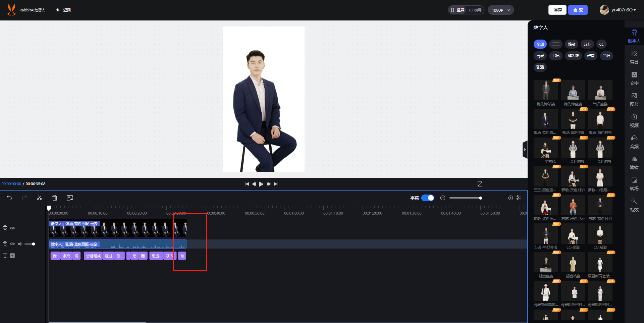Select the 舒宣 filter tab

pos(591,56)
